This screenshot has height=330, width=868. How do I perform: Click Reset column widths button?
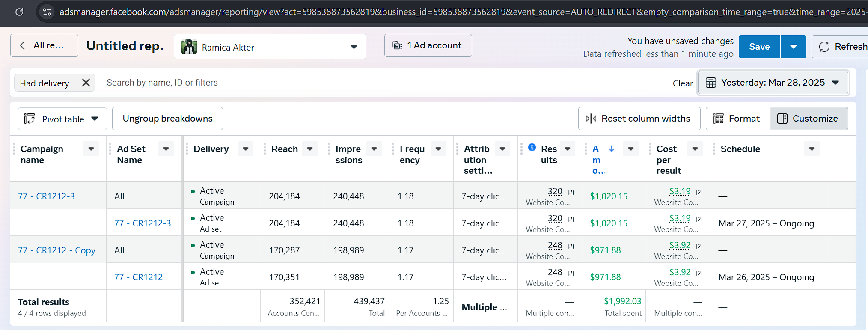639,119
